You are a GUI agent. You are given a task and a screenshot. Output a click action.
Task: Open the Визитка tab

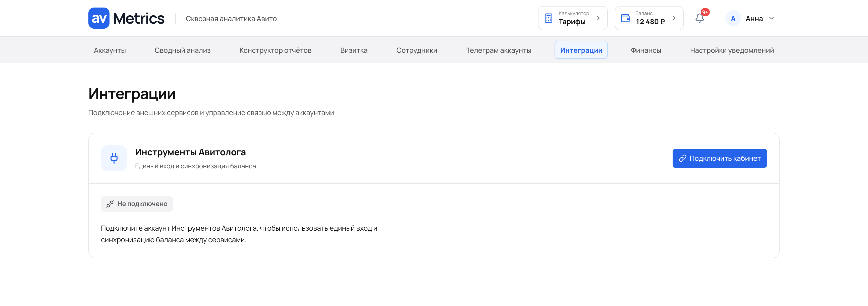click(x=354, y=50)
